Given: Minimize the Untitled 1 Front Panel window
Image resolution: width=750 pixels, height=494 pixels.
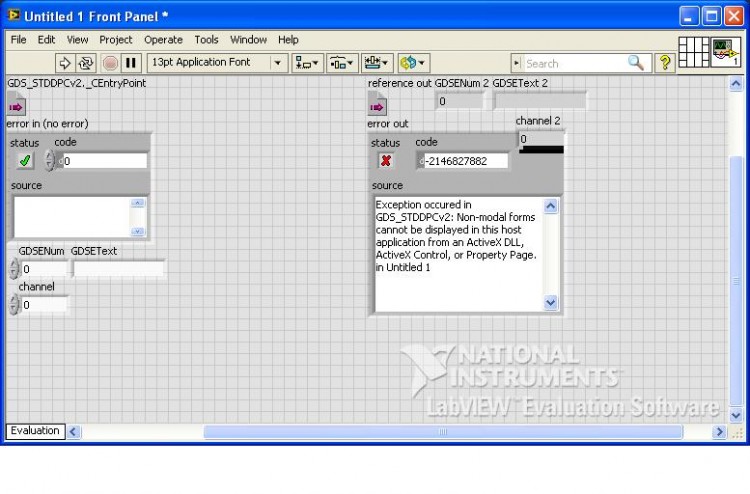Looking at the screenshot, I should pos(689,16).
